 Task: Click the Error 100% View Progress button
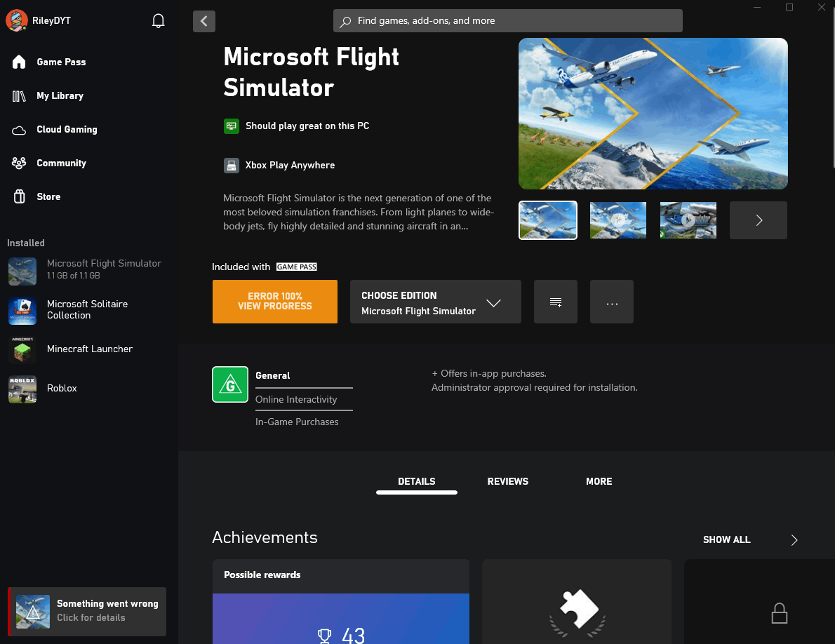(275, 302)
